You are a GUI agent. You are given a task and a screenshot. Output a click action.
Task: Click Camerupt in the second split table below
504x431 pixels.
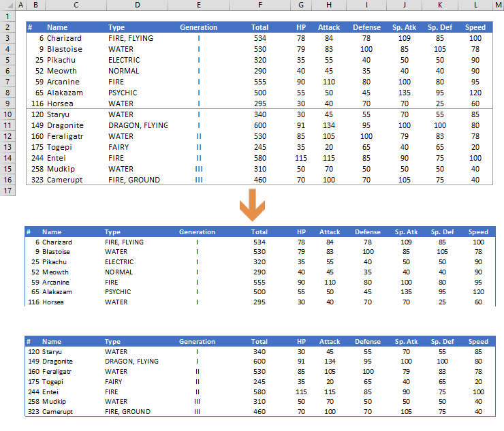[x=57, y=412]
